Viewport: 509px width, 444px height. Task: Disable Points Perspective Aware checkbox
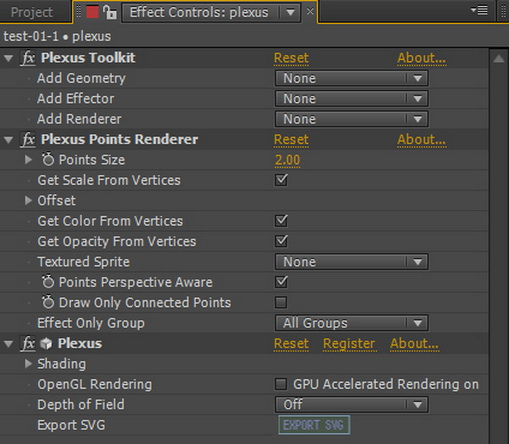(281, 282)
